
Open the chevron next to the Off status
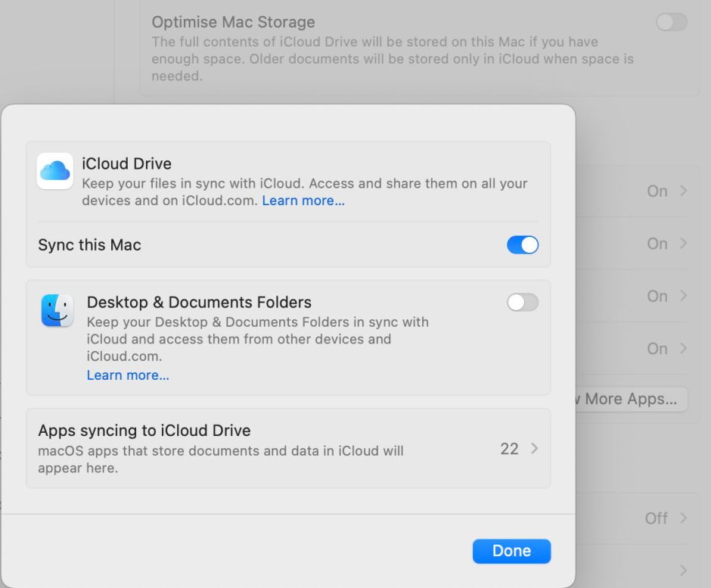(x=684, y=518)
